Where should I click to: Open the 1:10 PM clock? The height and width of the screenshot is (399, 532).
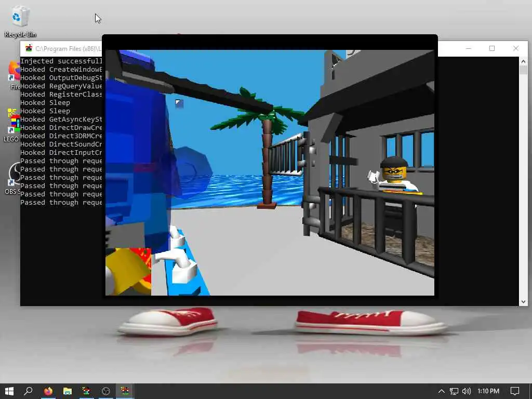[488, 391]
